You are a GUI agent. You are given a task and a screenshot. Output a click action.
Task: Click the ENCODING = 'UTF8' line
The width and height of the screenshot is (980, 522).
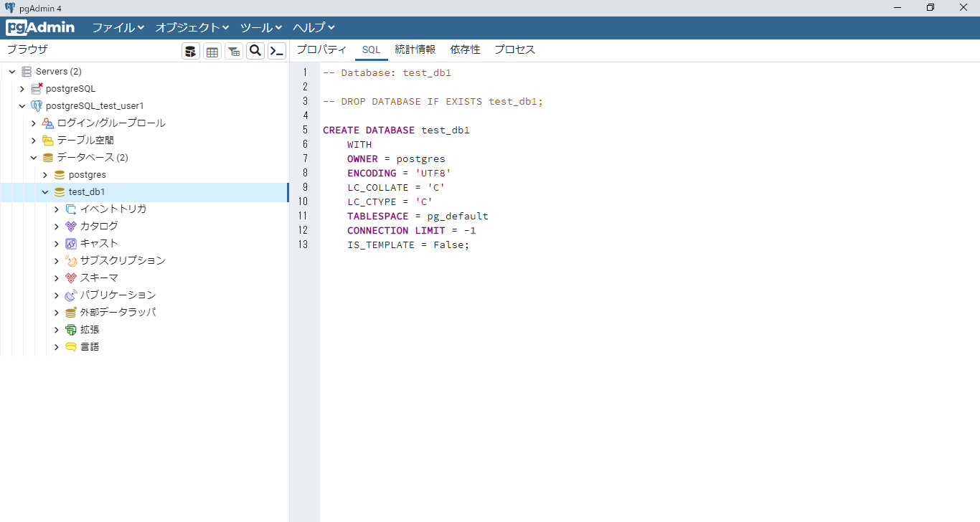399,173
